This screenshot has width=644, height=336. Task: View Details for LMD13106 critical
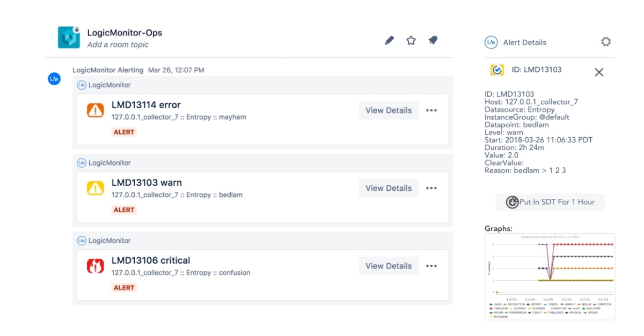(x=389, y=266)
